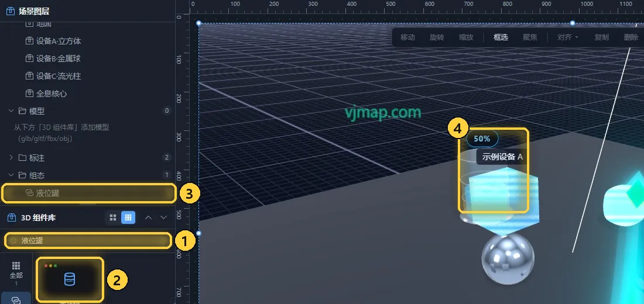644x304 pixels.
Task: Click the cube icon beside 全息核心
Action: click(x=29, y=94)
